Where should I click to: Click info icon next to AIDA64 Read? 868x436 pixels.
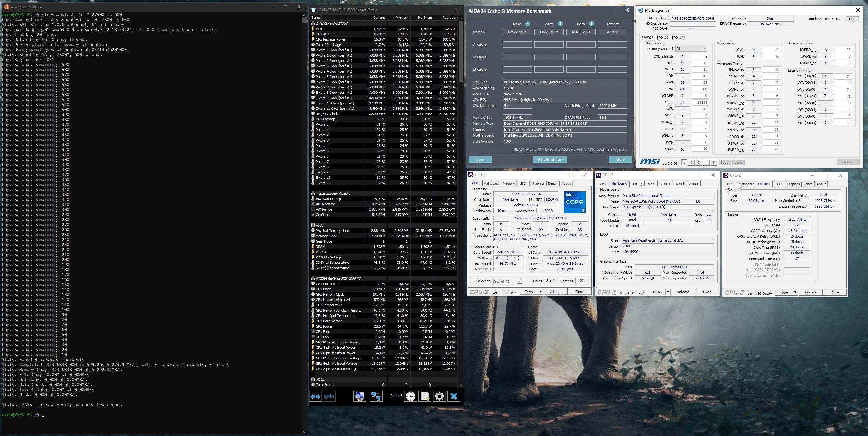pyautogui.click(x=528, y=24)
